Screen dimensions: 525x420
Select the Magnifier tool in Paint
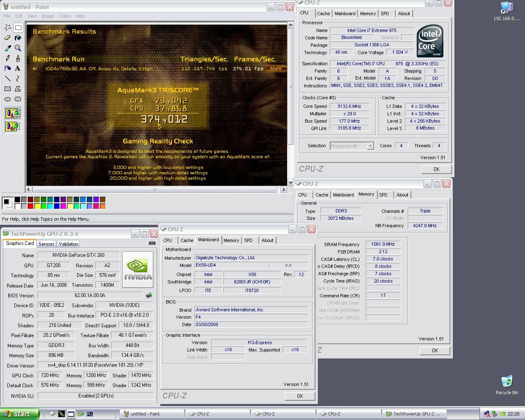pyautogui.click(x=18, y=48)
